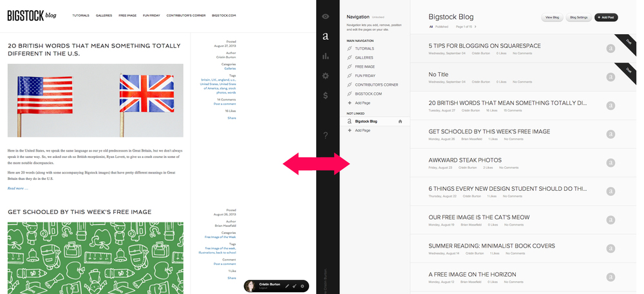Open FUN FRIDAY in blog top menu
This screenshot has width=644, height=294.
tap(151, 15)
